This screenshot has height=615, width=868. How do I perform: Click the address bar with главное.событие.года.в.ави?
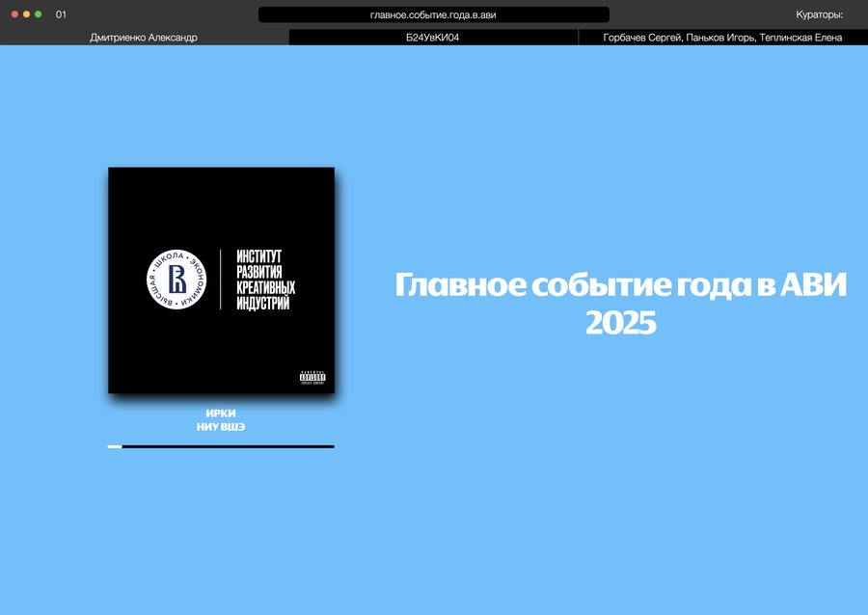click(433, 14)
